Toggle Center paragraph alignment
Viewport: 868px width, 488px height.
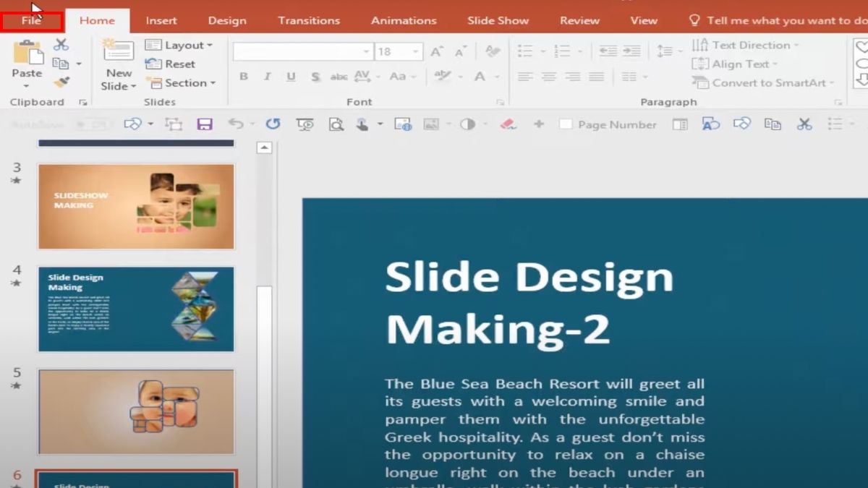click(549, 77)
